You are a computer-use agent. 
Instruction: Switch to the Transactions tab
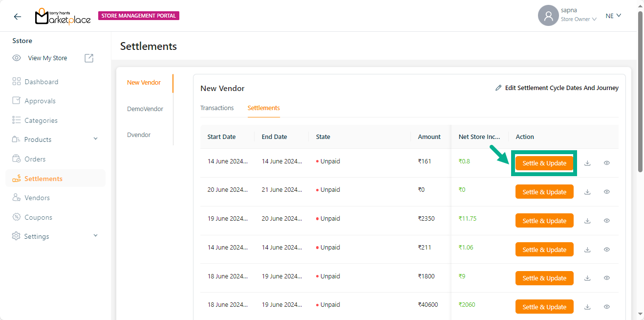coord(217,108)
